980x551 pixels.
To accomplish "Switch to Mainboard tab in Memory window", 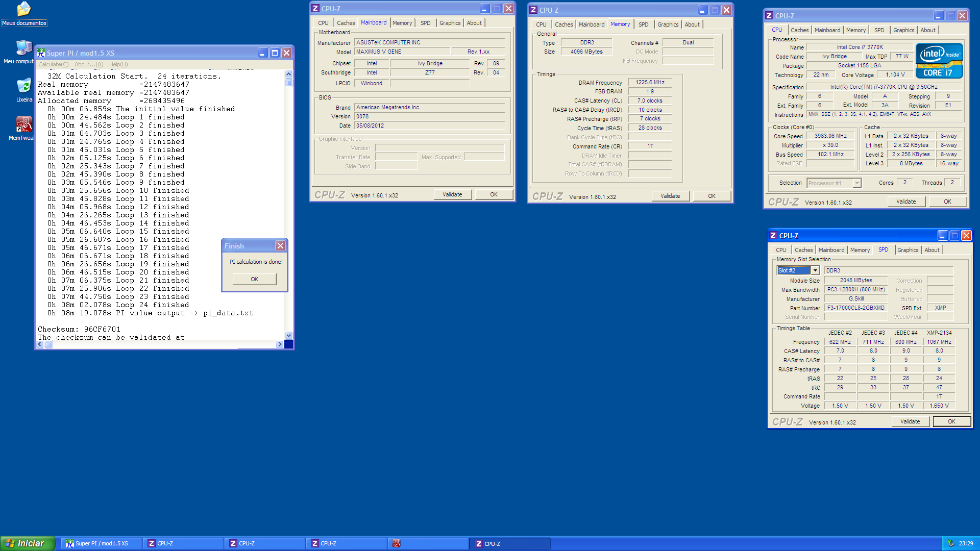I will (x=592, y=24).
